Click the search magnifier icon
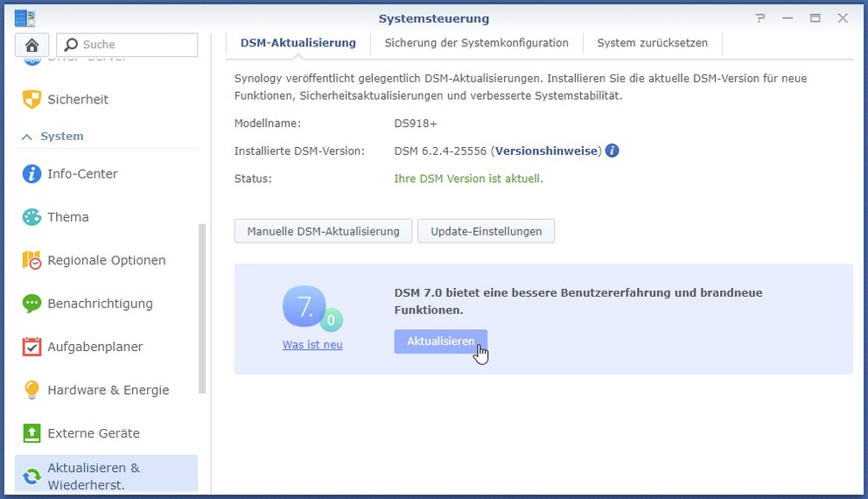Image resolution: width=868 pixels, height=499 pixels. [x=71, y=45]
